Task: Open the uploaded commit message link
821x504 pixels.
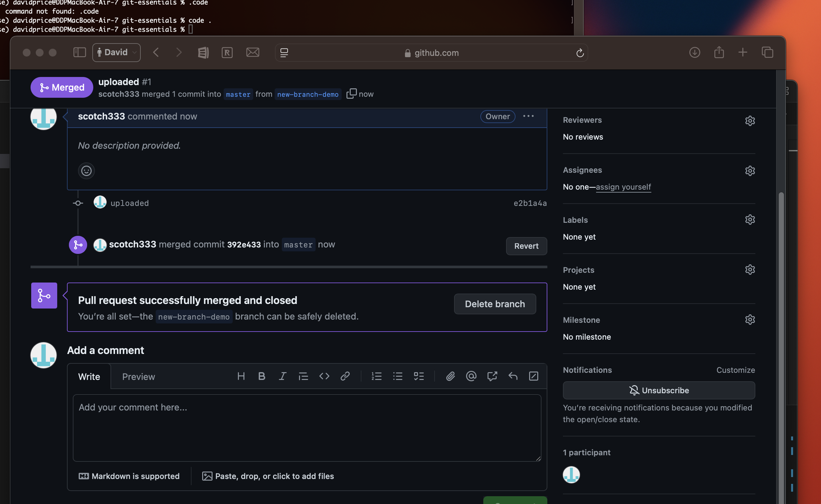Action: [129, 203]
